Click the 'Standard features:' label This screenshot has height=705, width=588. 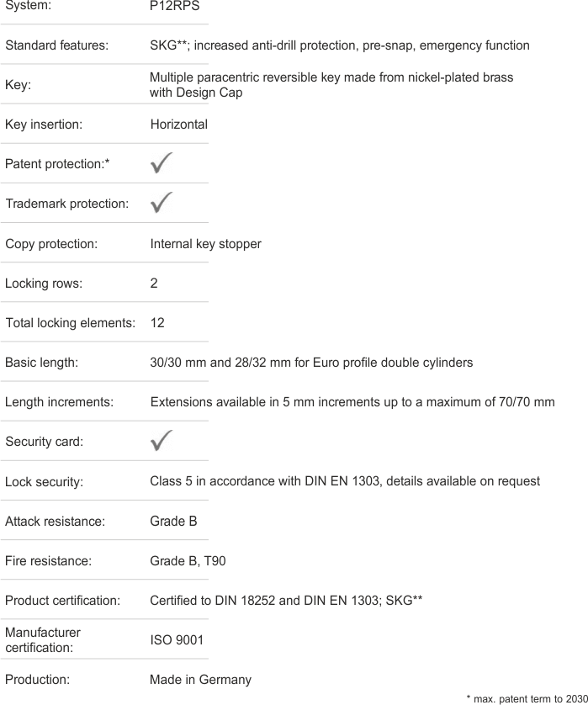(x=57, y=45)
